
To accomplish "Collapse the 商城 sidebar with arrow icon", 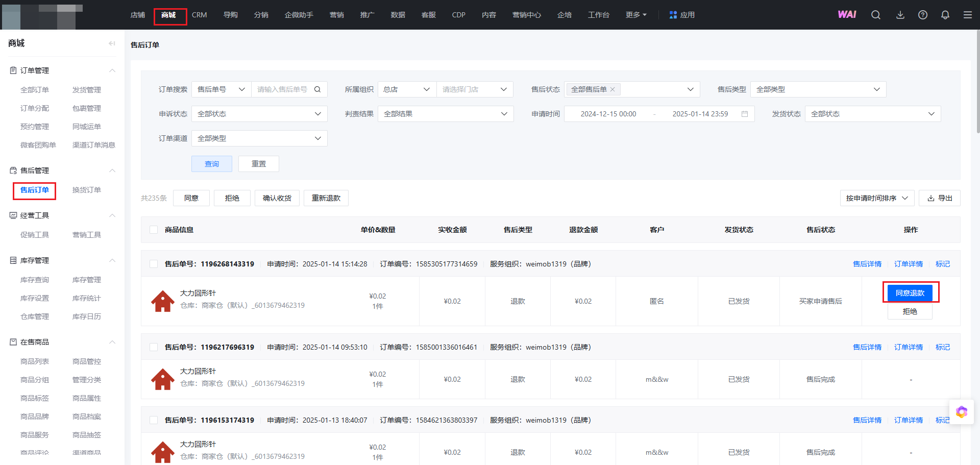I will [x=112, y=43].
